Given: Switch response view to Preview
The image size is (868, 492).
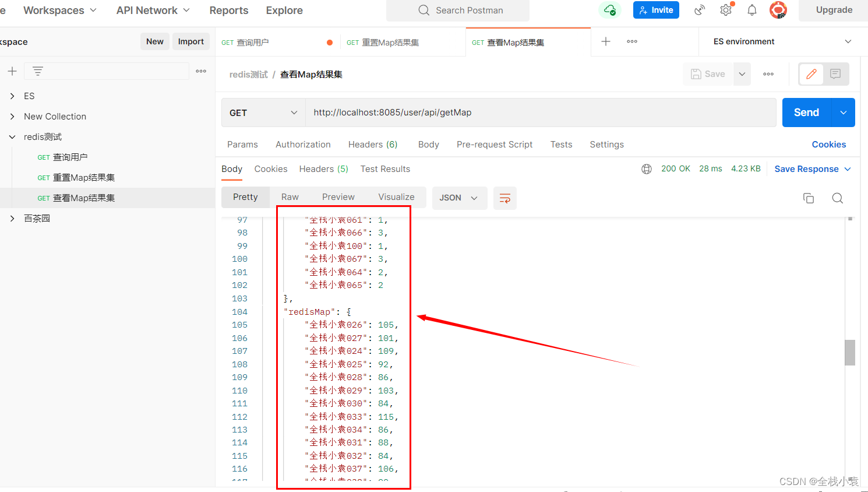Looking at the screenshot, I should [x=338, y=197].
